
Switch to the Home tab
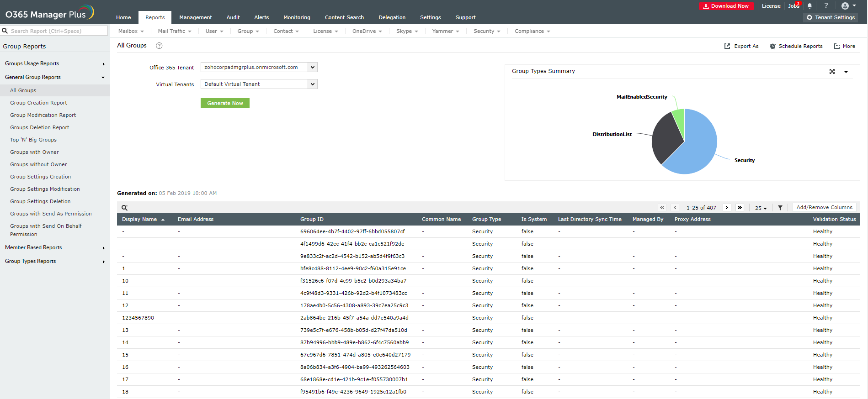click(x=123, y=17)
